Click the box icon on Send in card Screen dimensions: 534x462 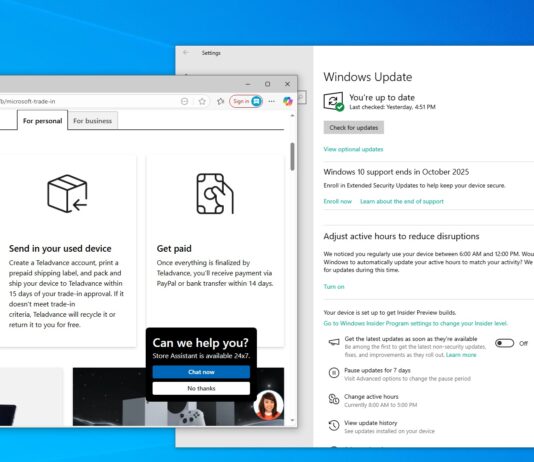pyautogui.click(x=67, y=193)
